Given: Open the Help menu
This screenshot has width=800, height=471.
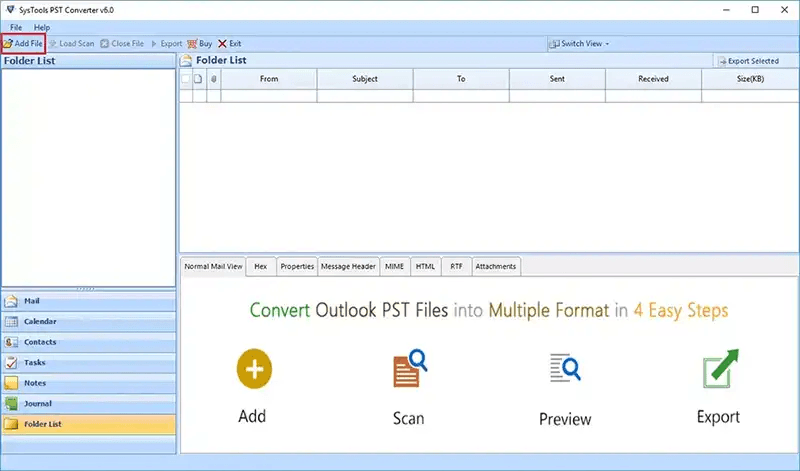Looking at the screenshot, I should pos(42,28).
